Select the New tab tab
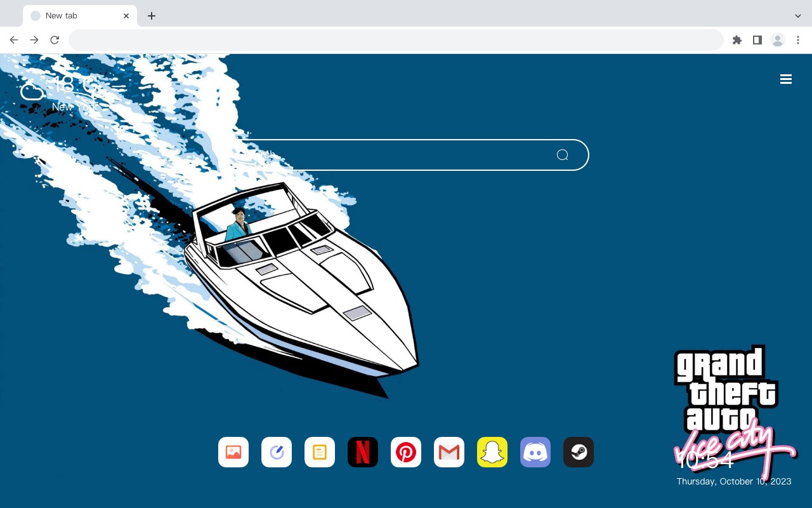This screenshot has width=812, height=508. click(79, 16)
